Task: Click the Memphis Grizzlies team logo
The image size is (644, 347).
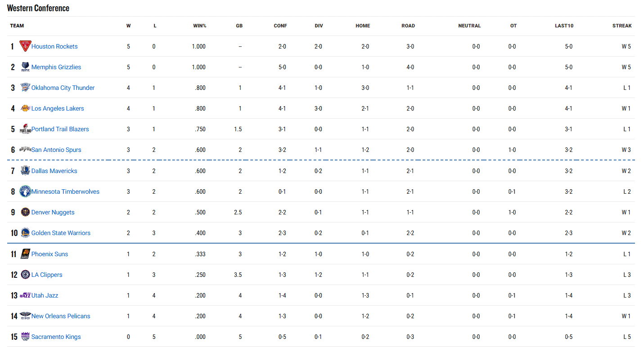Action: (25, 67)
